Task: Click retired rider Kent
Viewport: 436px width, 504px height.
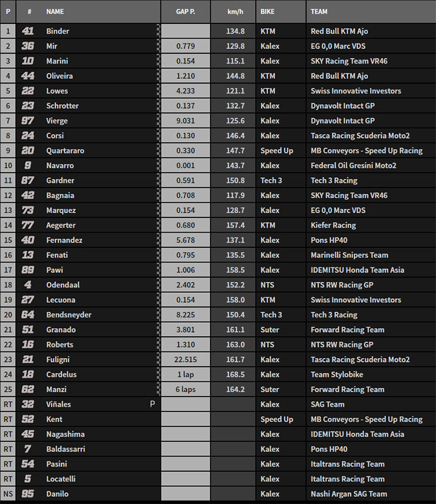Action: tap(54, 419)
